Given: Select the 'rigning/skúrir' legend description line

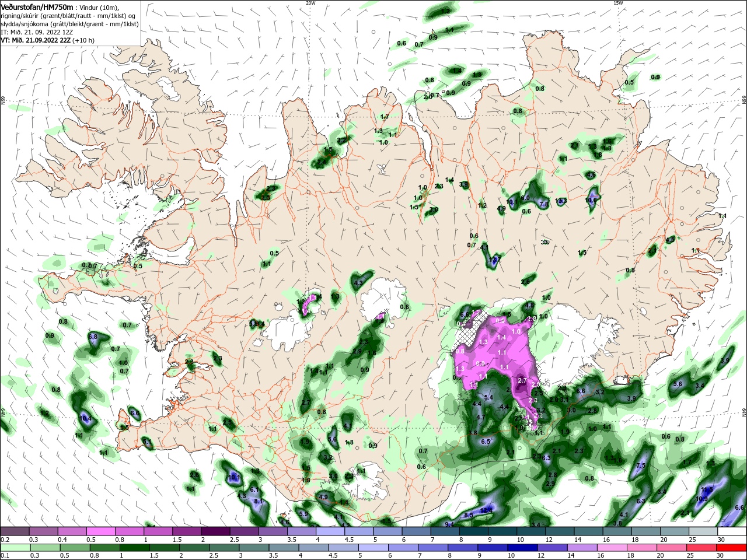Looking at the screenshot, I should 68,16.
